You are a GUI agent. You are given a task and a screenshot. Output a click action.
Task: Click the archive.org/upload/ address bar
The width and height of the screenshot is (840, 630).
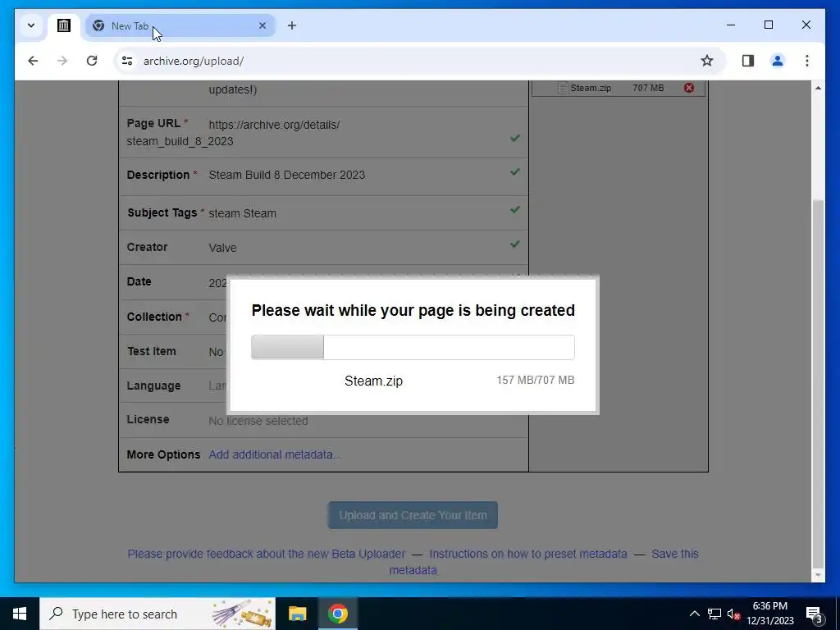418,61
